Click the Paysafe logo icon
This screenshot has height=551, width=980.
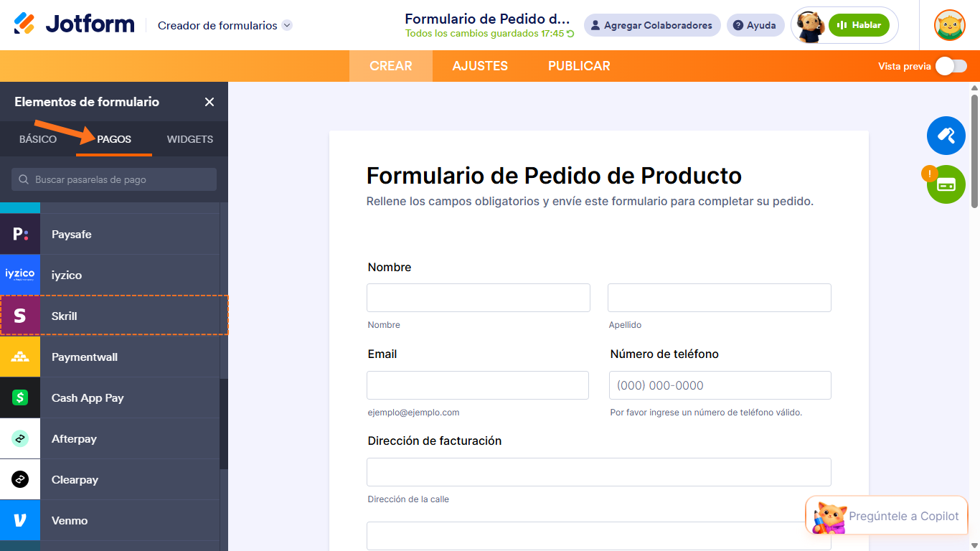(20, 234)
